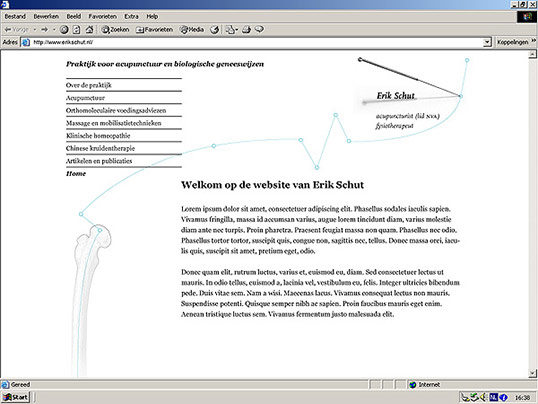The width and height of the screenshot is (538, 404).
Task: Click the Gereed status bar text
Action: [20, 384]
